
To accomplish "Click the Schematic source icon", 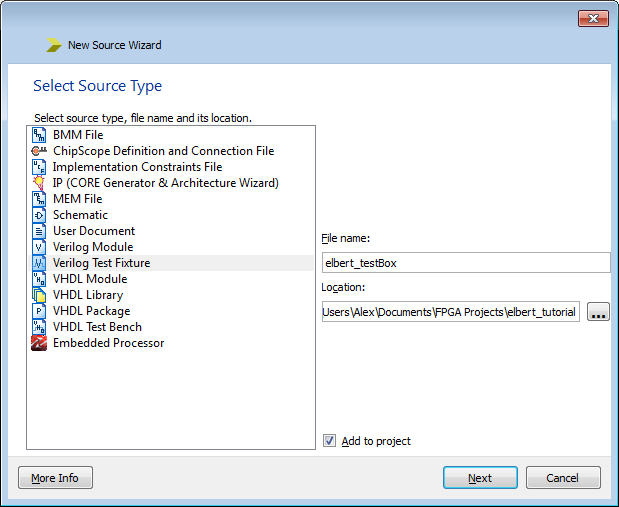I will 39,215.
